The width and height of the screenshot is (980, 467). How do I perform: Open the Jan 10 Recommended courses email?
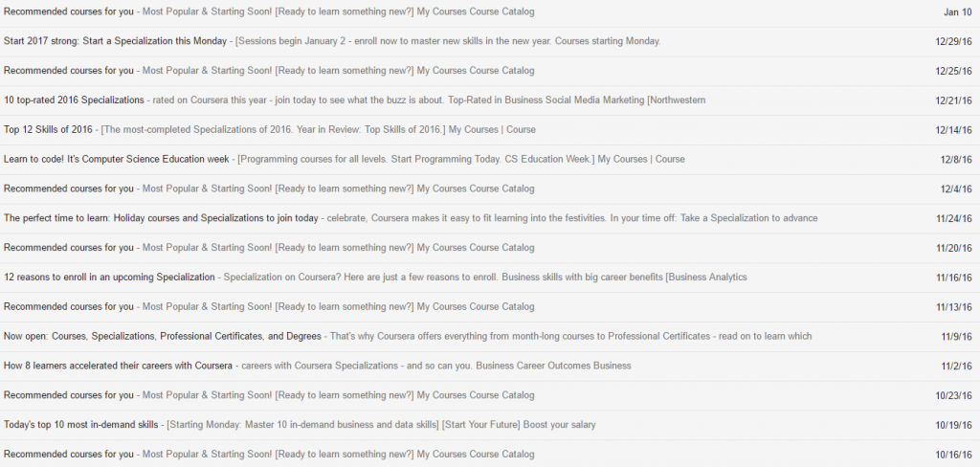coord(490,11)
